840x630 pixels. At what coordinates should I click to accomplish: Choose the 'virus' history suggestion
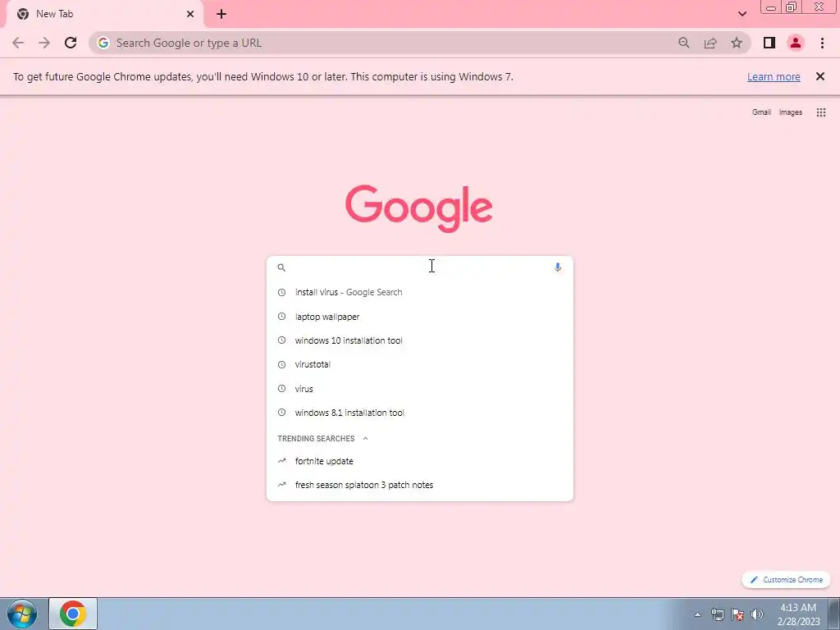pos(419,388)
